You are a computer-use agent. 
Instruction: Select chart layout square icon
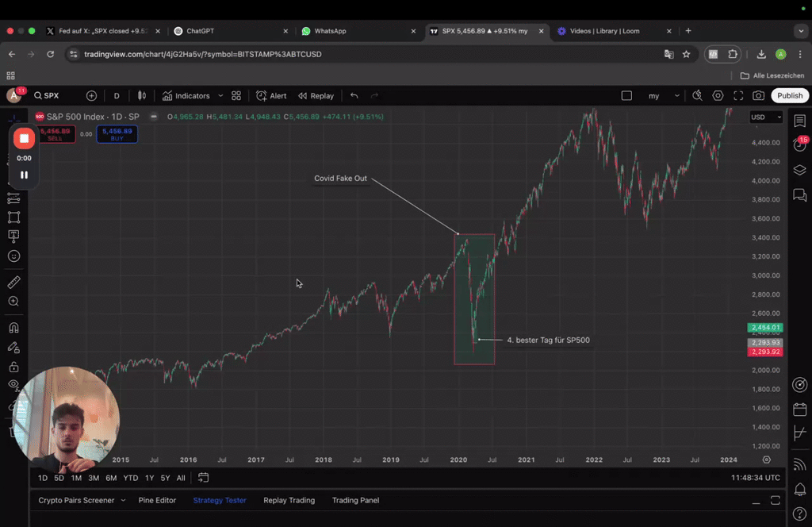pyautogui.click(x=626, y=96)
